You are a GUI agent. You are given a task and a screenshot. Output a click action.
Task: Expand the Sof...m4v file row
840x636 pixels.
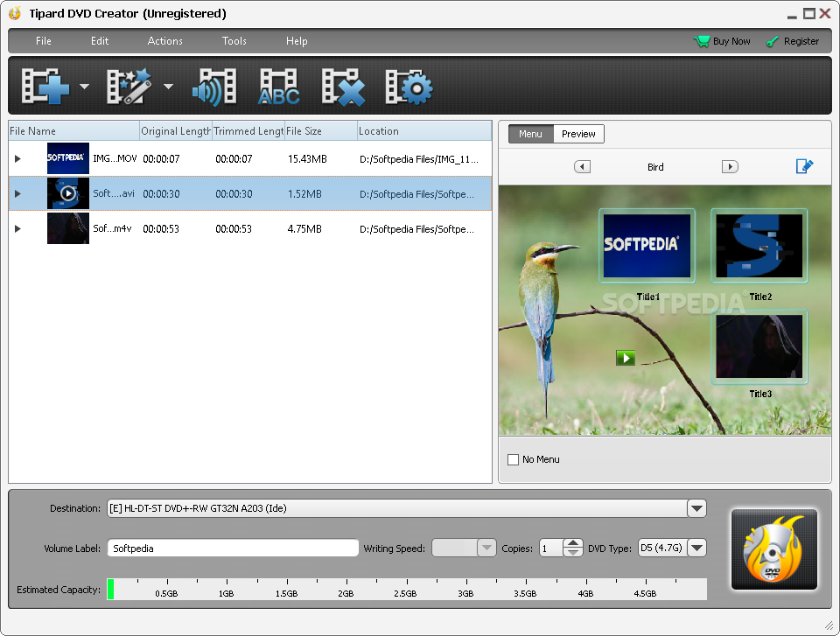[x=17, y=229]
